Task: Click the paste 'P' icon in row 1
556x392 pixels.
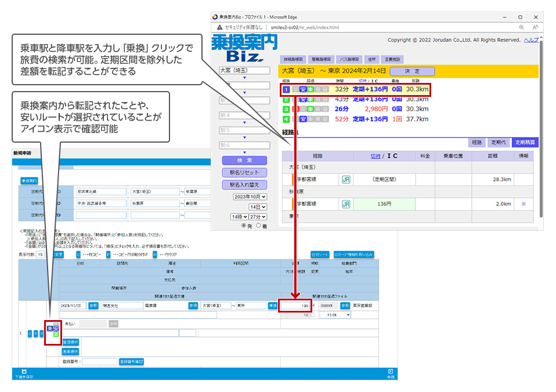Action: click(35, 333)
